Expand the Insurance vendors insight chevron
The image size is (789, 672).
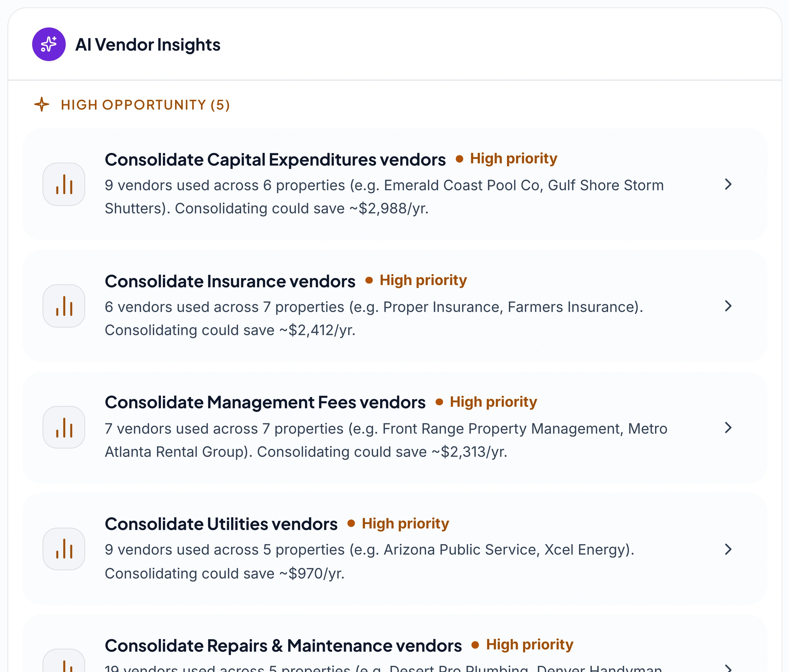tap(728, 306)
